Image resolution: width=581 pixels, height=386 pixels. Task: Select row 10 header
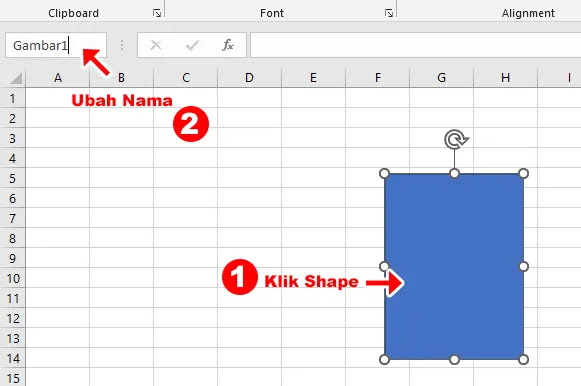tap(13, 278)
